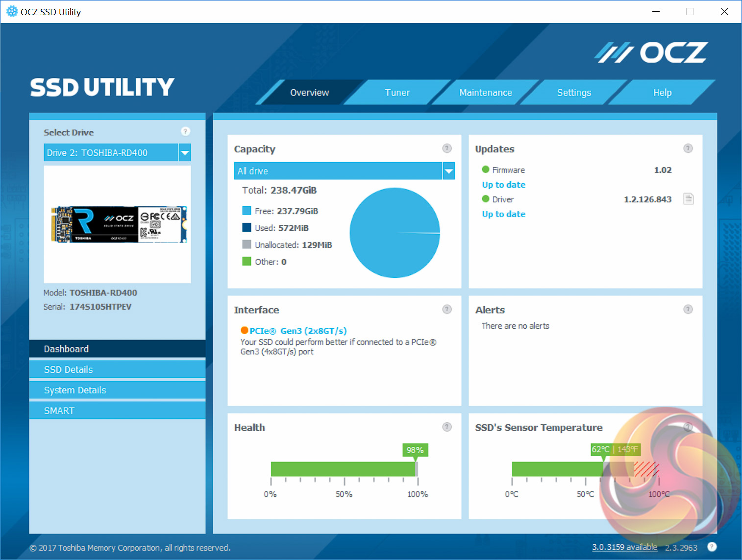This screenshot has height=560, width=742.
Task: Open the Alerts help icon
Action: tap(688, 309)
